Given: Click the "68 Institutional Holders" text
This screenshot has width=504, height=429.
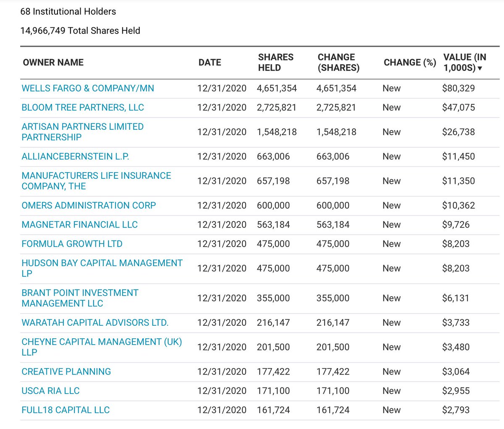Looking at the screenshot, I should click(68, 12).
